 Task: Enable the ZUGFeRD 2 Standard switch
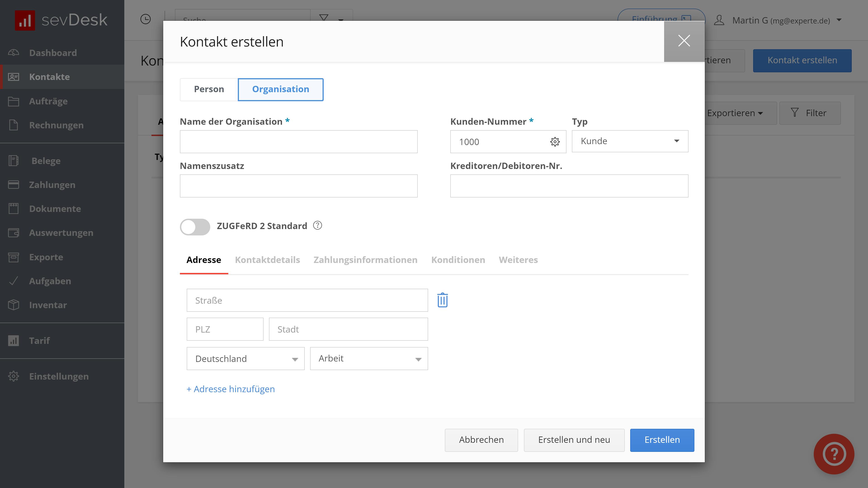pyautogui.click(x=195, y=227)
